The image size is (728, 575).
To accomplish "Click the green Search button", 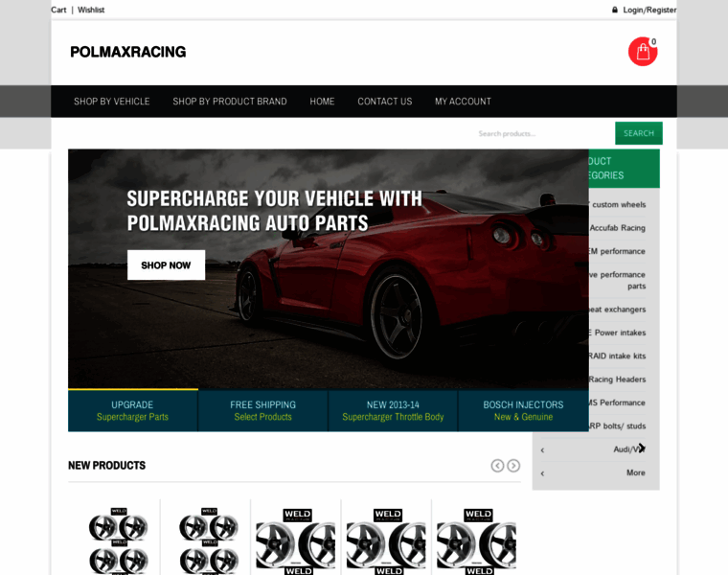I will (x=639, y=133).
